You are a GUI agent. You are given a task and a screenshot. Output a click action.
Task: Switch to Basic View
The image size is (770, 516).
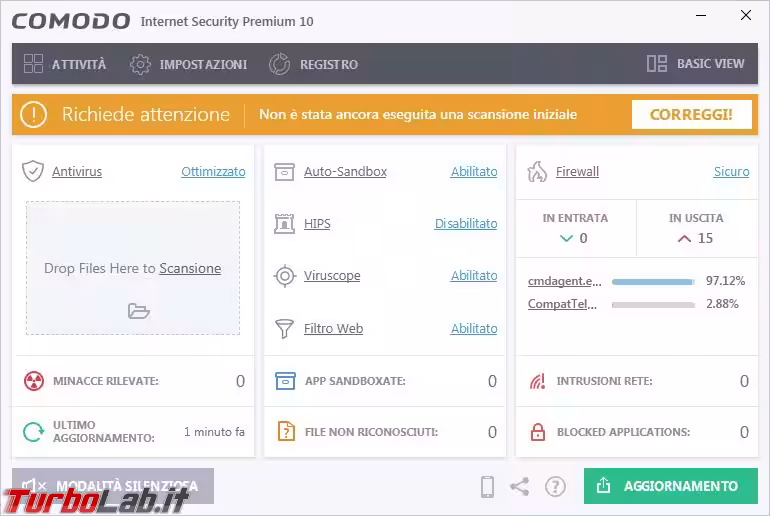point(695,64)
